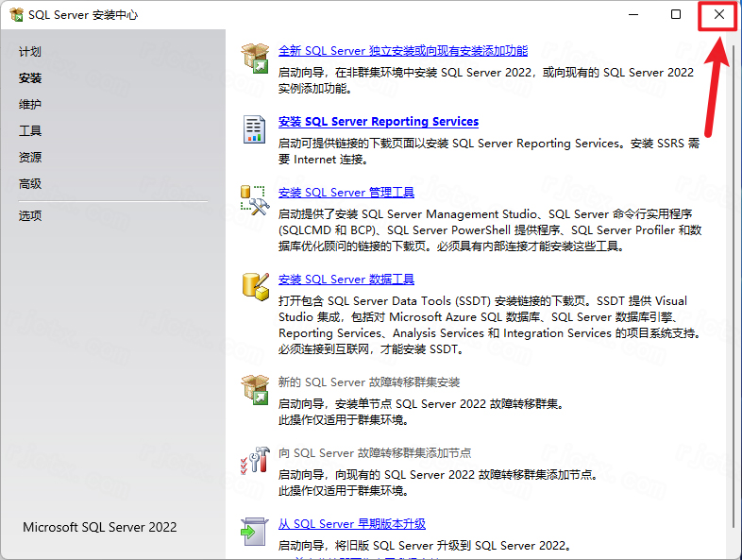This screenshot has height=560, width=742.
Task: Close the SQL Server 安装中心 window
Action: coord(718,15)
